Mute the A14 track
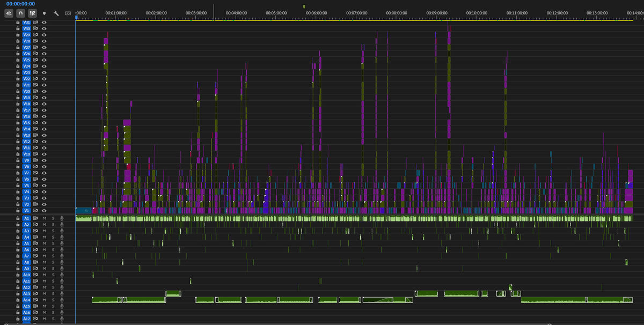 [45, 300]
